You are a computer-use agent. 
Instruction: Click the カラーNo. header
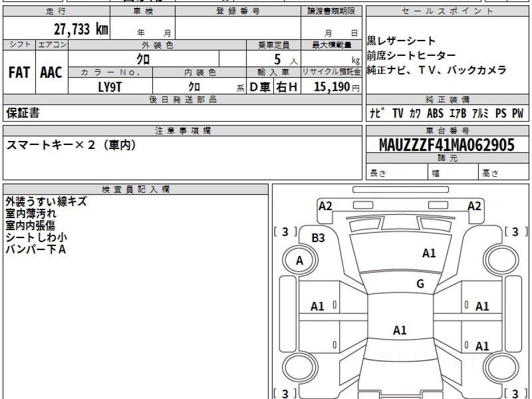[110, 72]
